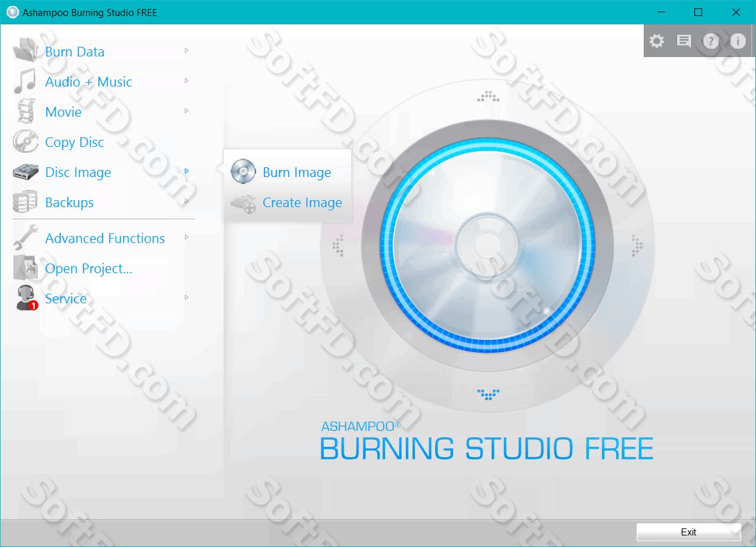Click the Ashampoo app icon in title bar

coord(13,12)
